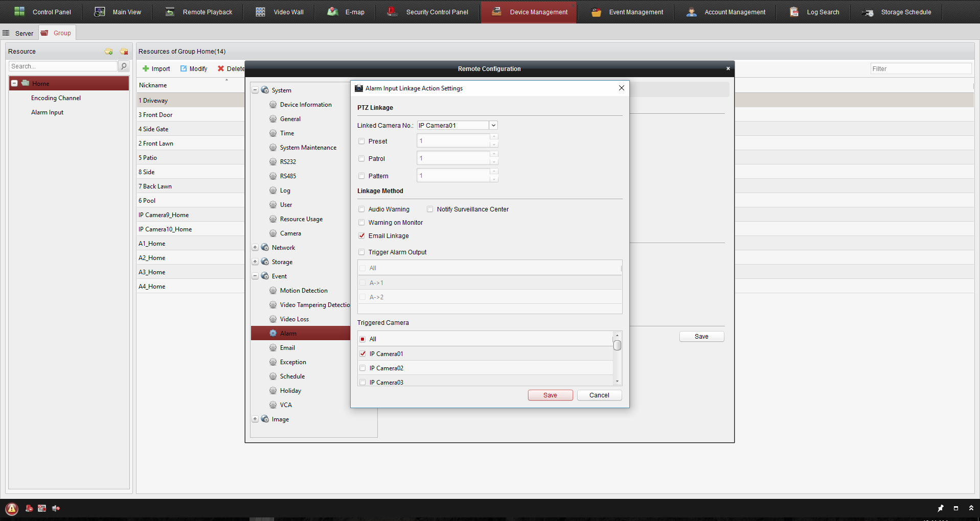Image resolution: width=980 pixels, height=521 pixels.
Task: Enable the Audio Warning checkbox
Action: coord(362,209)
